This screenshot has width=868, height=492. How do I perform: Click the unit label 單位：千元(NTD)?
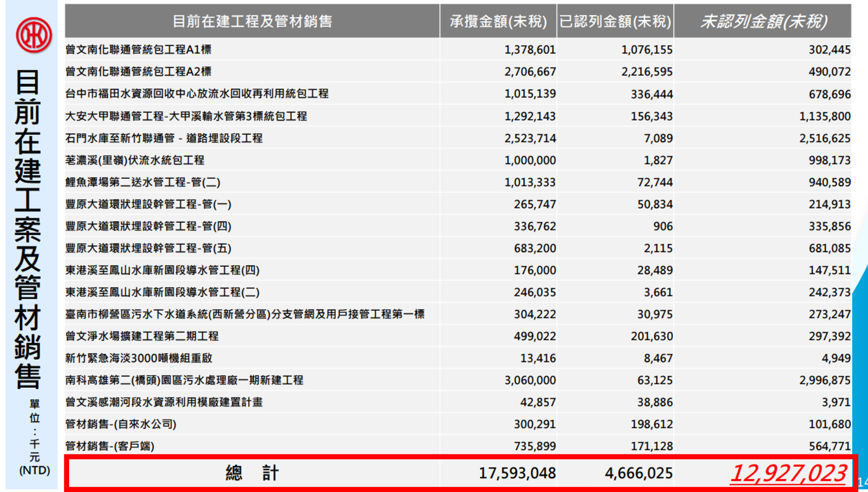[x=34, y=437]
